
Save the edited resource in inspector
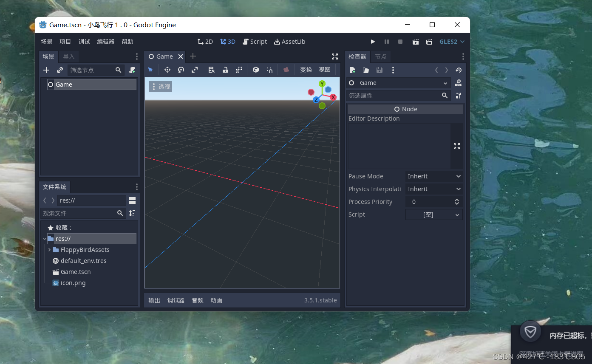point(380,70)
